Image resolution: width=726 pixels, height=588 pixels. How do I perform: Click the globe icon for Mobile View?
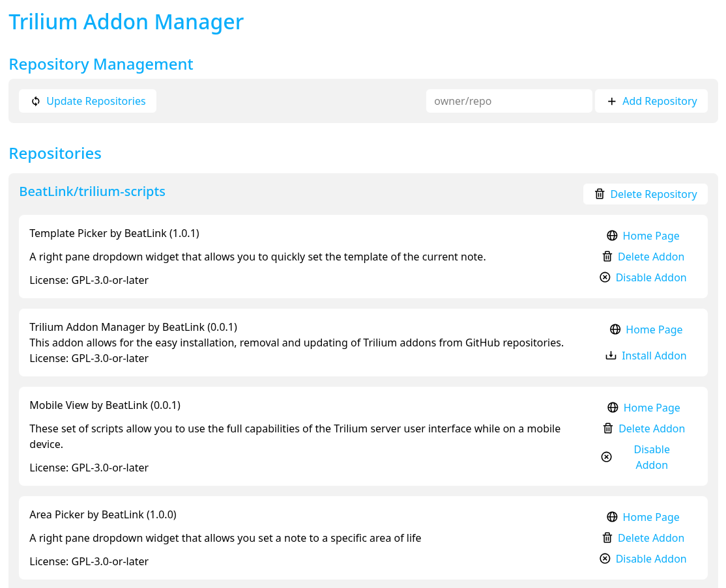pos(613,408)
